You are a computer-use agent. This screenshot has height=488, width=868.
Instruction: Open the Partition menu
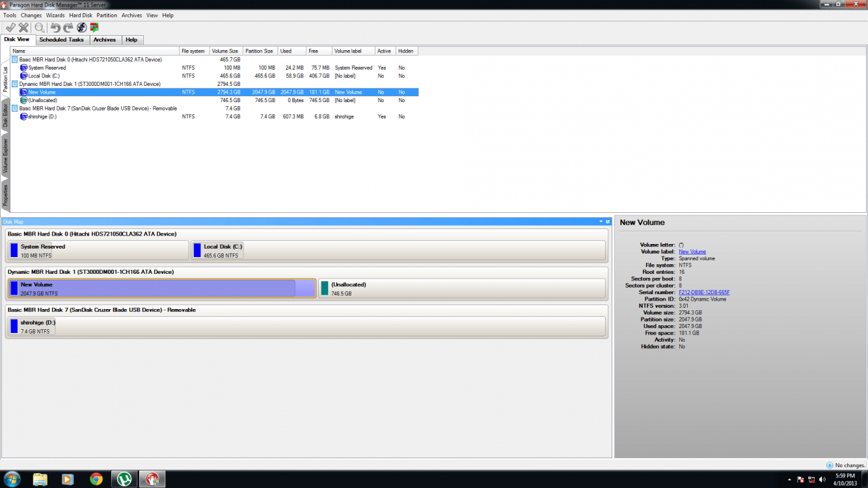[x=107, y=15]
